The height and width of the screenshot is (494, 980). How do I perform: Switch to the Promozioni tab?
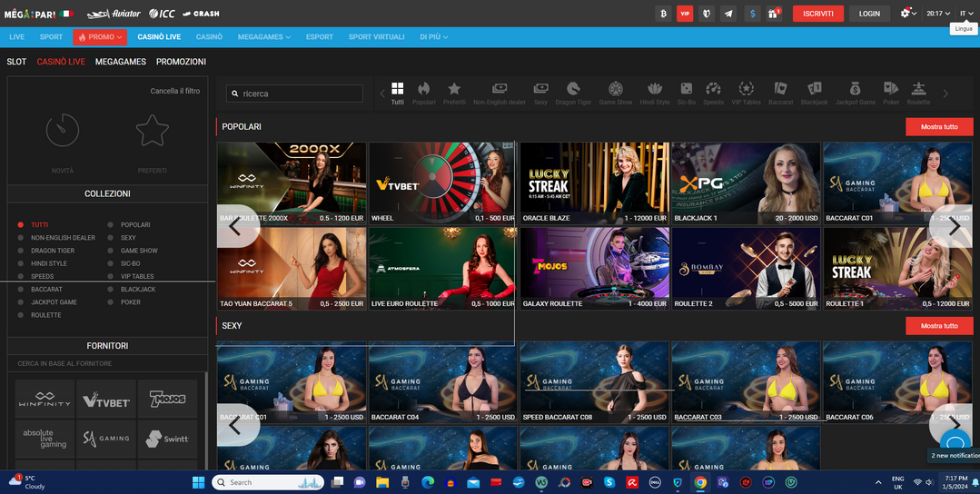point(182,62)
